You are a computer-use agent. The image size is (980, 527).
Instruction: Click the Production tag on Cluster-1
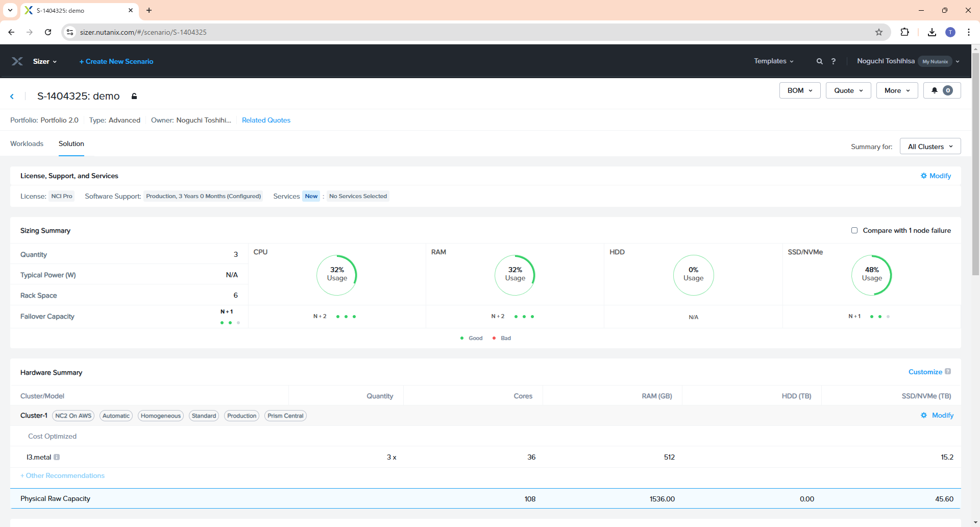(x=242, y=416)
